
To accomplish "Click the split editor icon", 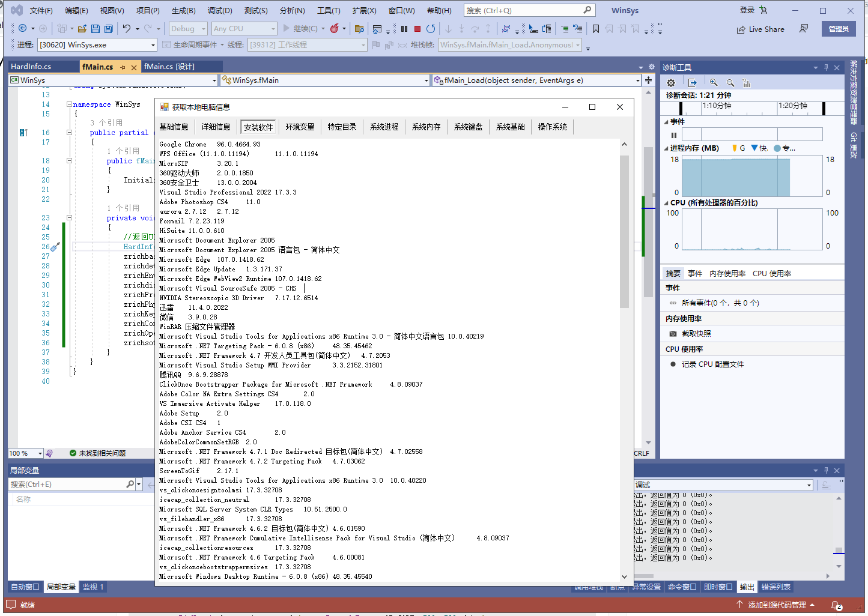I will point(649,80).
